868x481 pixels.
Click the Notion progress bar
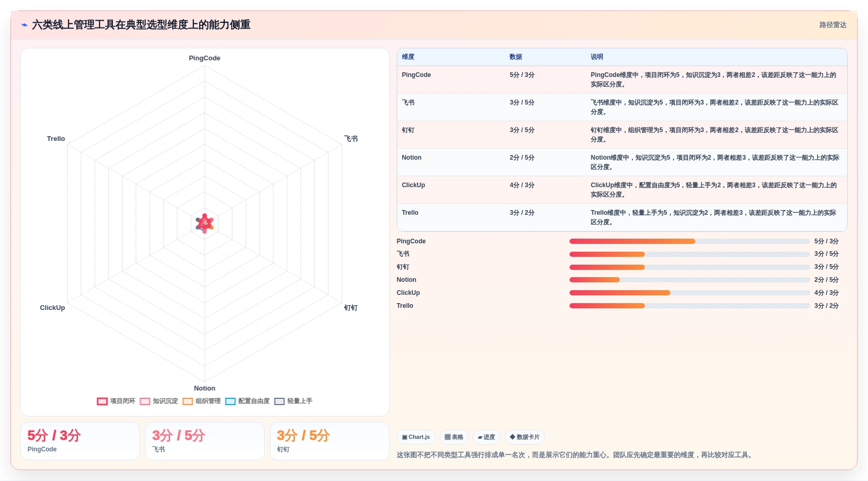point(690,280)
